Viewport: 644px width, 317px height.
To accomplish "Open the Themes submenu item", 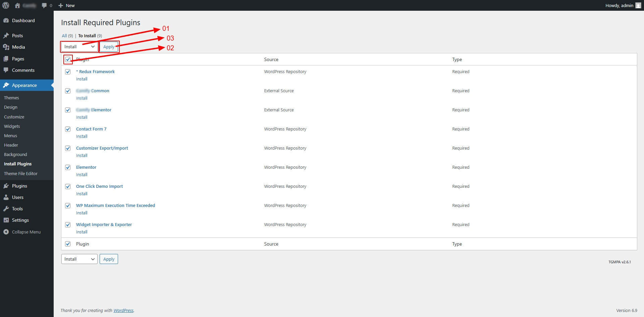I will click(x=11, y=98).
